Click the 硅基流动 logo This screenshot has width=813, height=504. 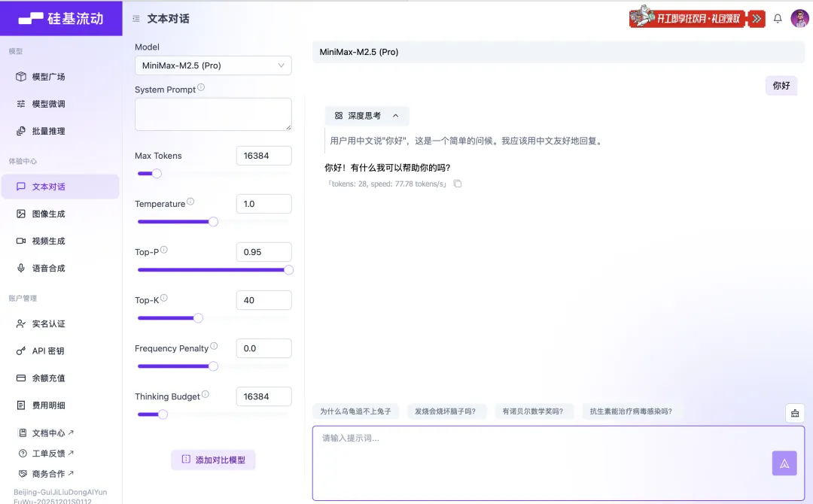click(61, 19)
